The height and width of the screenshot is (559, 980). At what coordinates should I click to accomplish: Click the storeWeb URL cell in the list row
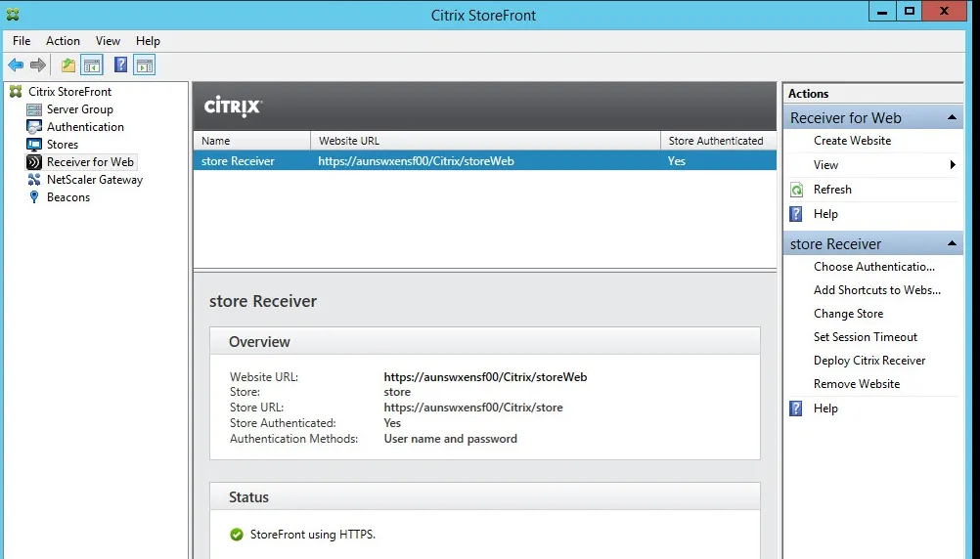point(417,161)
